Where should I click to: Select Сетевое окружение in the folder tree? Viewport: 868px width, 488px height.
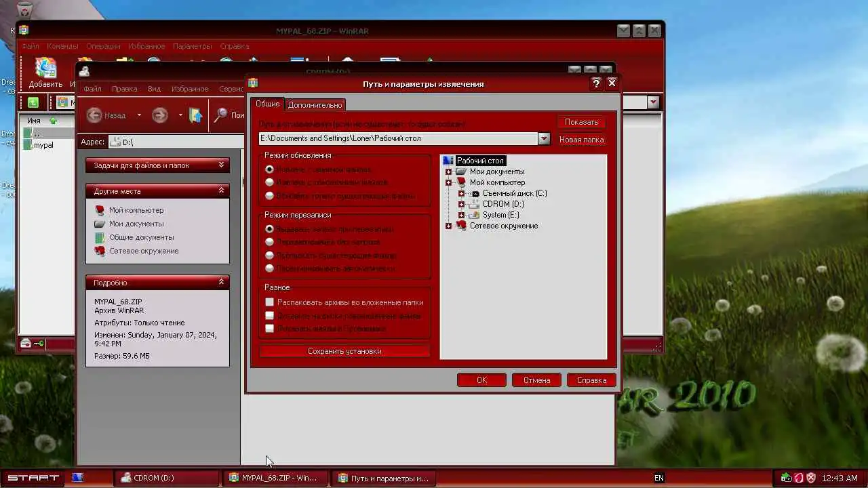pos(504,226)
